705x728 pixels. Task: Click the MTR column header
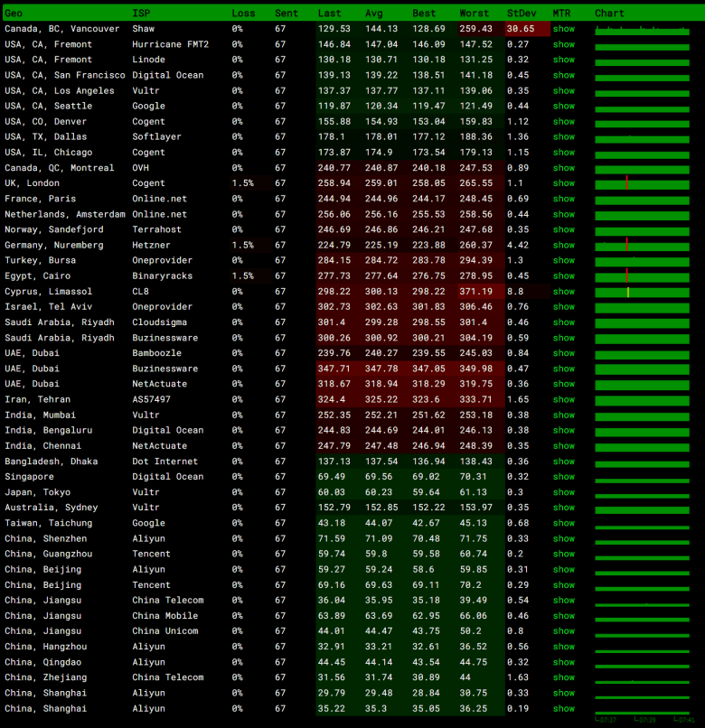tap(561, 13)
